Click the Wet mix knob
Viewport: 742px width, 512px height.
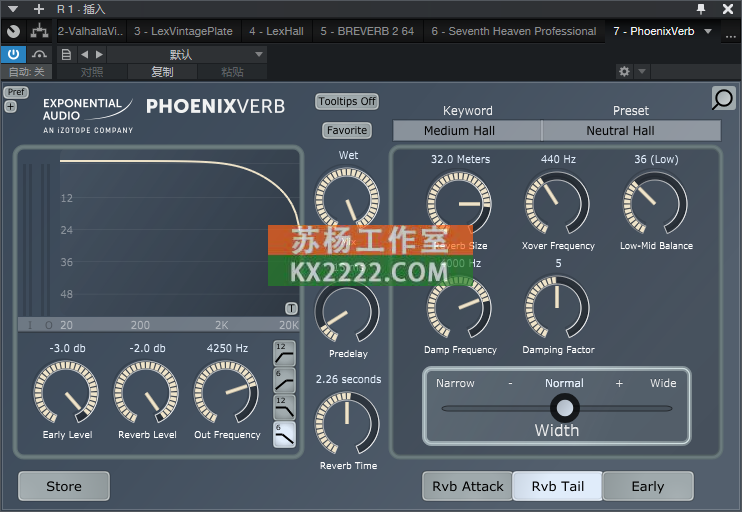[x=347, y=199]
